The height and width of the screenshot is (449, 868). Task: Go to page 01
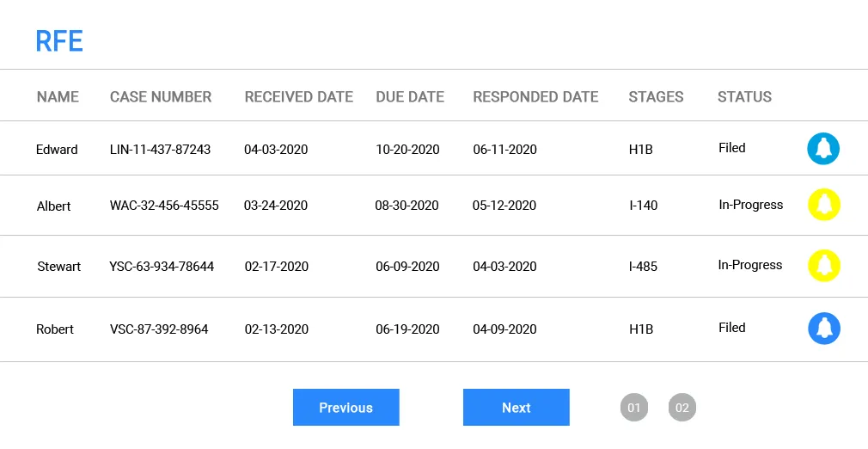point(633,408)
